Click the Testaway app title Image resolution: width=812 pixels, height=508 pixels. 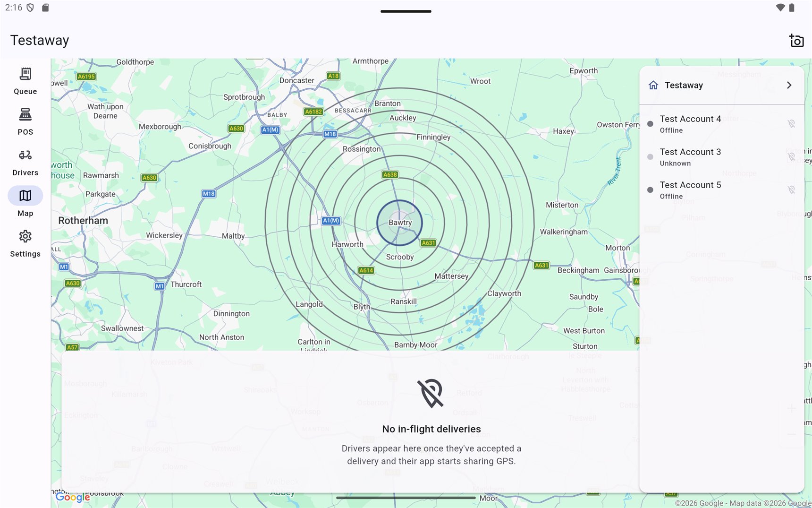40,41
